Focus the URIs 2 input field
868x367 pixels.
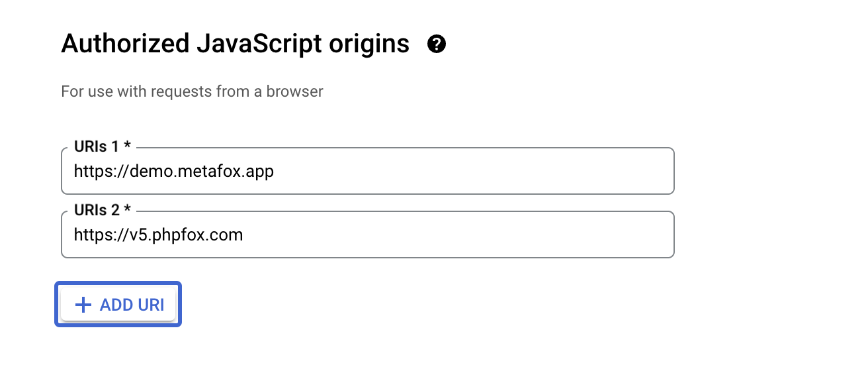(367, 235)
